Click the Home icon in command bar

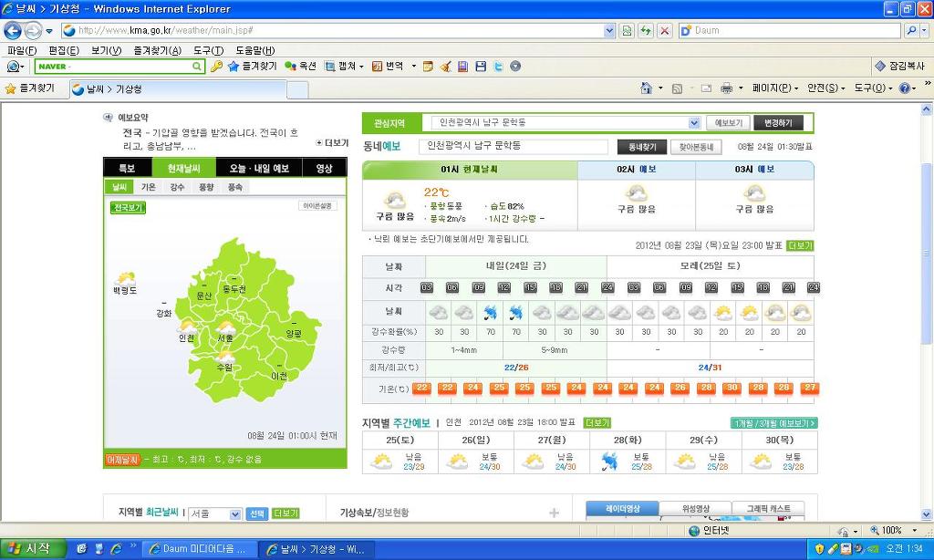[646, 88]
